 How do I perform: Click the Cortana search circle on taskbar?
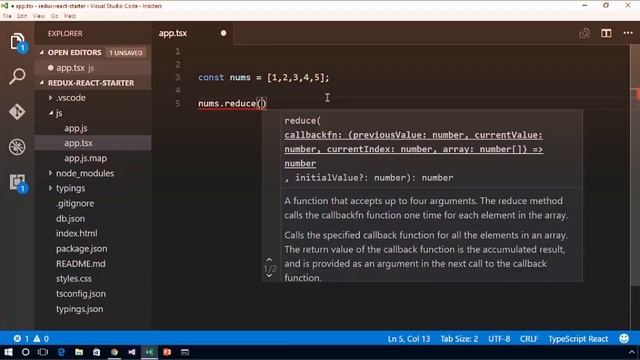[x=25, y=352]
